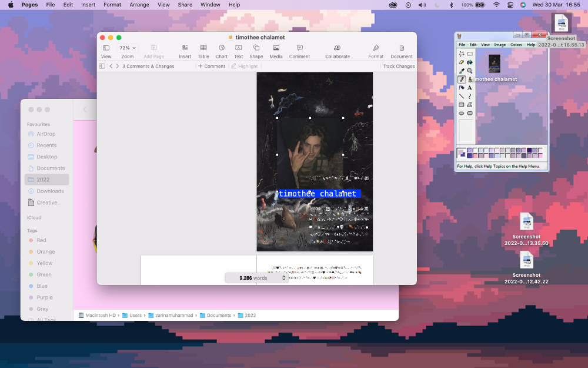Pick the Color Picker eyedropper in Paint
This screenshot has width=588, height=368.
pos(462,71)
